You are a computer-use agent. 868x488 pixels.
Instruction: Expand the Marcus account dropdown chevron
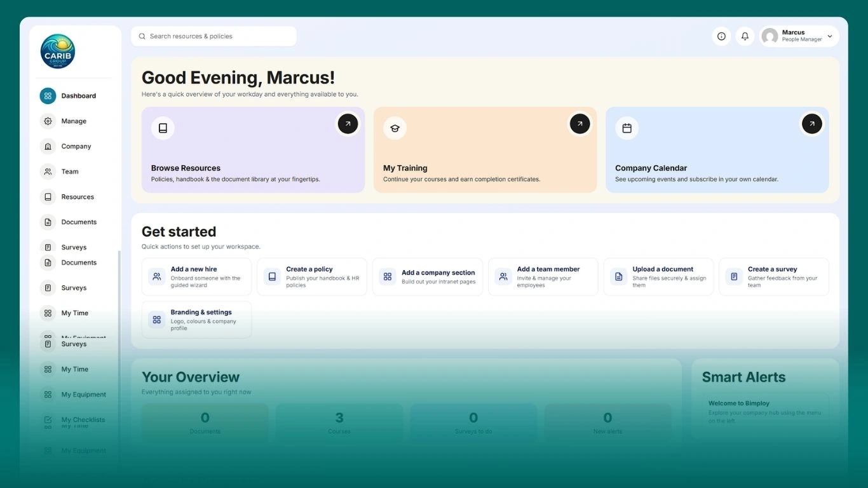(829, 36)
